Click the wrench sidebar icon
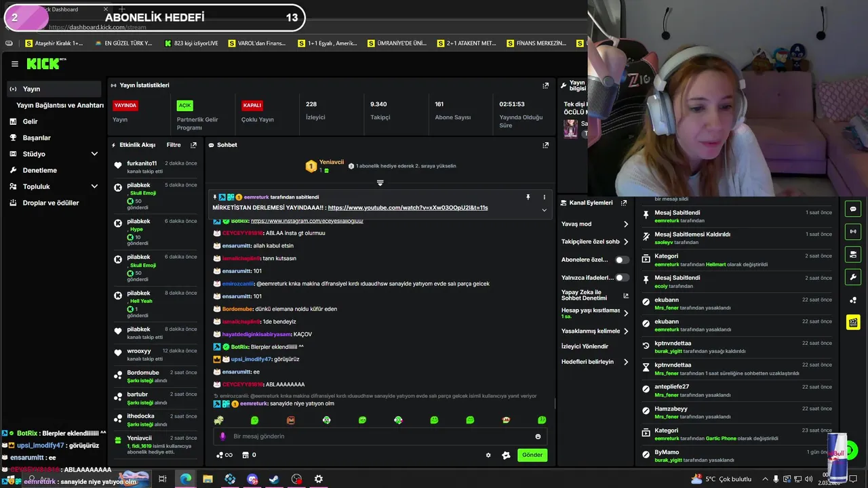 pyautogui.click(x=853, y=277)
